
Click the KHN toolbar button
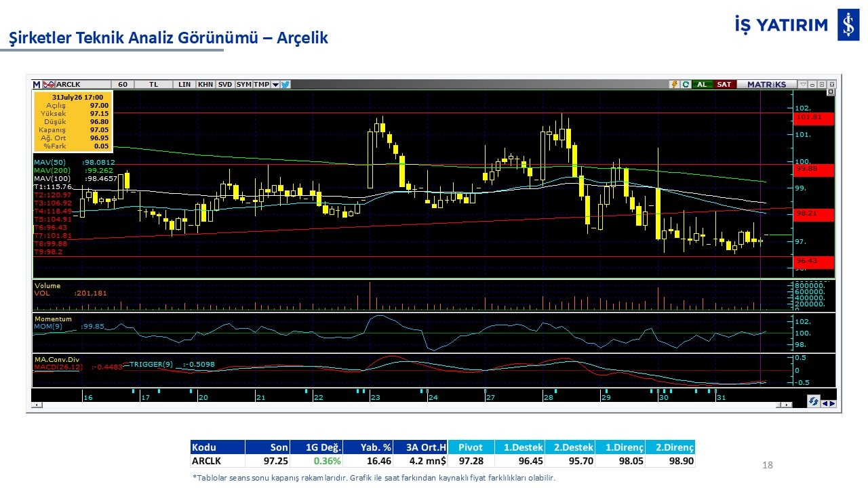[205, 84]
